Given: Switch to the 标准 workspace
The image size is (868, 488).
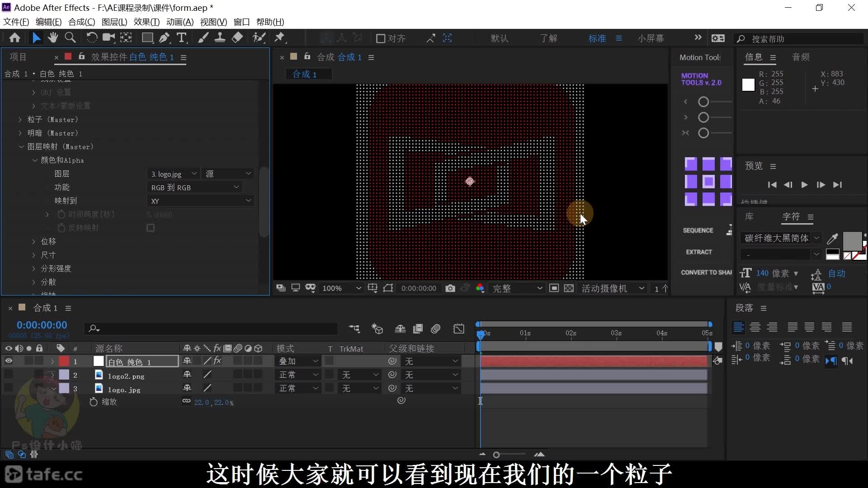Looking at the screenshot, I should pos(597,38).
